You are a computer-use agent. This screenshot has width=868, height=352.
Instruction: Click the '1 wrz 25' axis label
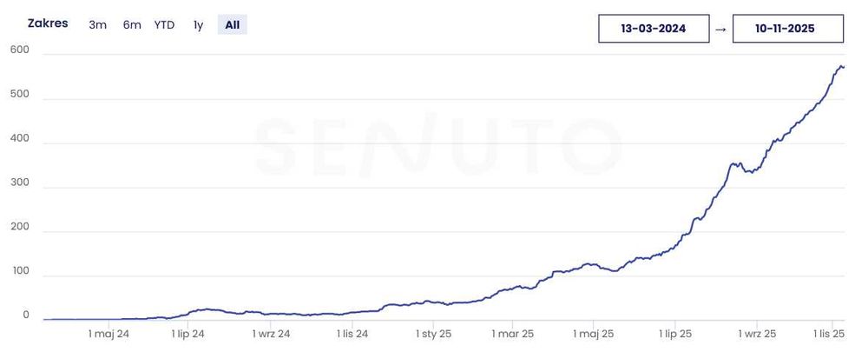point(758,333)
